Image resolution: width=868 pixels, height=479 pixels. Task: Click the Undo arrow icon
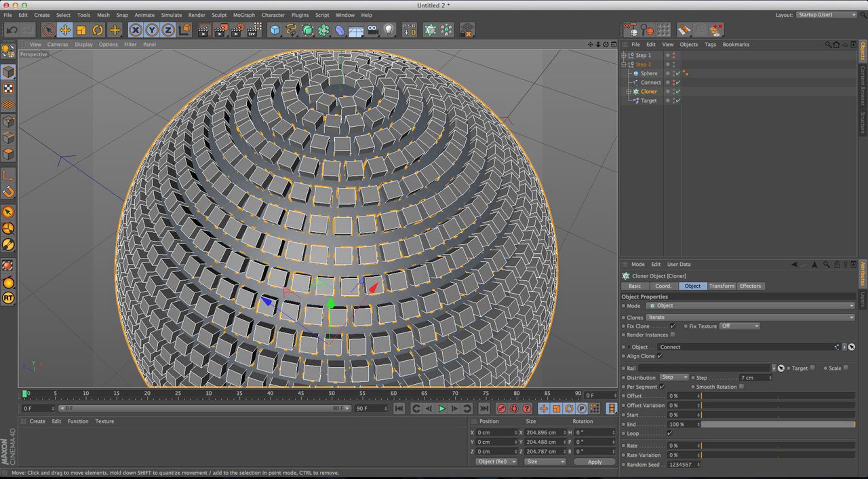[12, 30]
